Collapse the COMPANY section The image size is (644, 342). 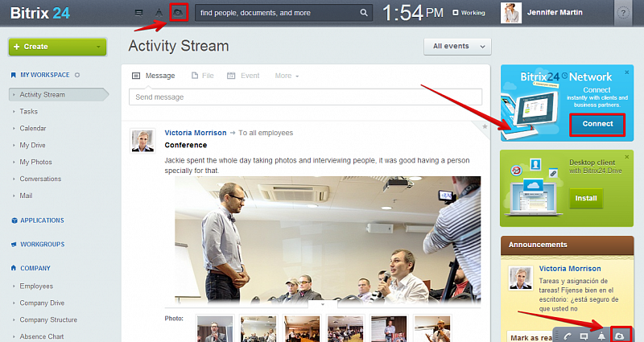pyautogui.click(x=35, y=268)
